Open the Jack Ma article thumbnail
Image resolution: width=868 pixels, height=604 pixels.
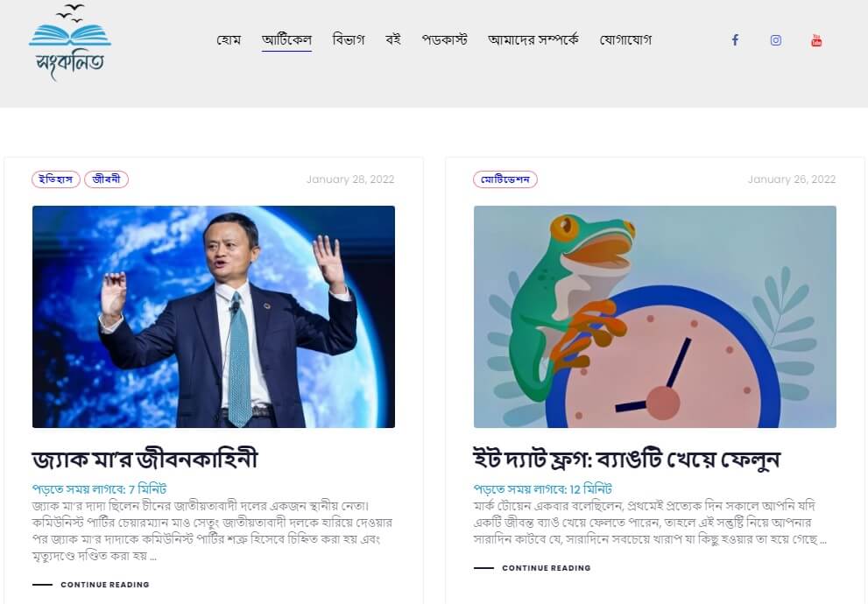214,316
